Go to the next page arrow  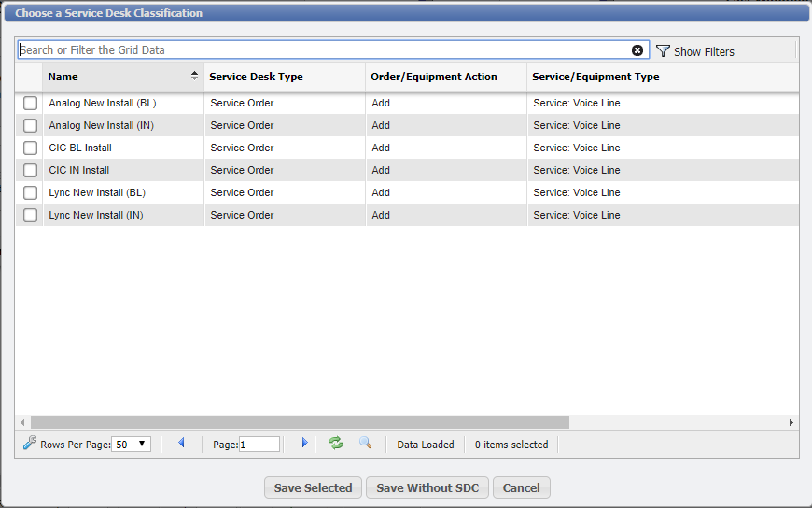click(304, 444)
